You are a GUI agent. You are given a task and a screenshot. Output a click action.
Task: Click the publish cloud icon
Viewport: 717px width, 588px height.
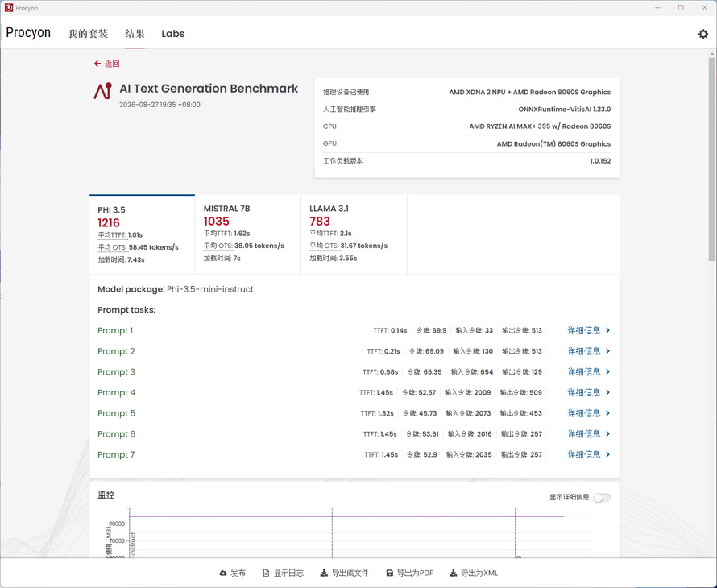point(223,573)
